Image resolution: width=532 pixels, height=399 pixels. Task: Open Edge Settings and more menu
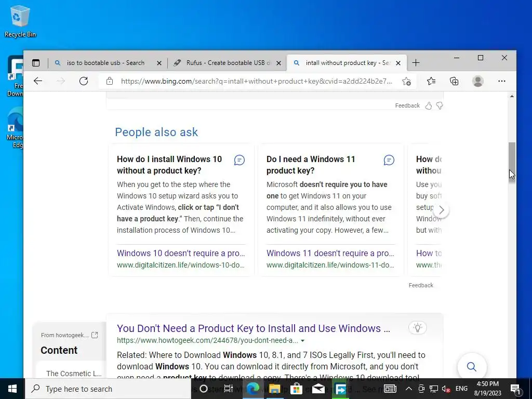click(501, 81)
